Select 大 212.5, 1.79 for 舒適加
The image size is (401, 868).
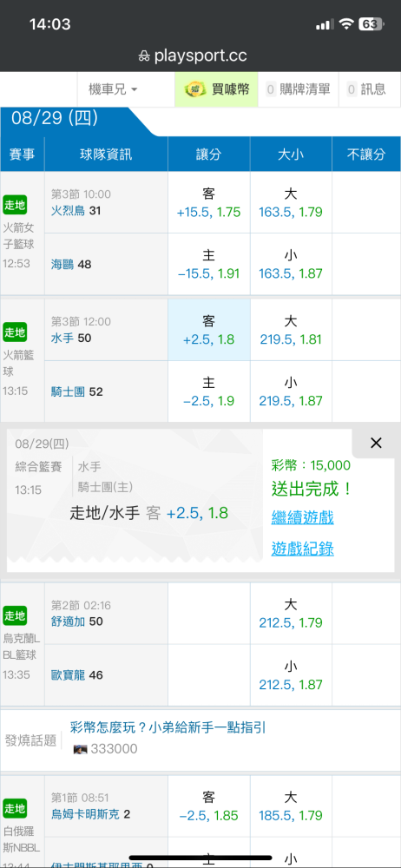[x=291, y=614]
